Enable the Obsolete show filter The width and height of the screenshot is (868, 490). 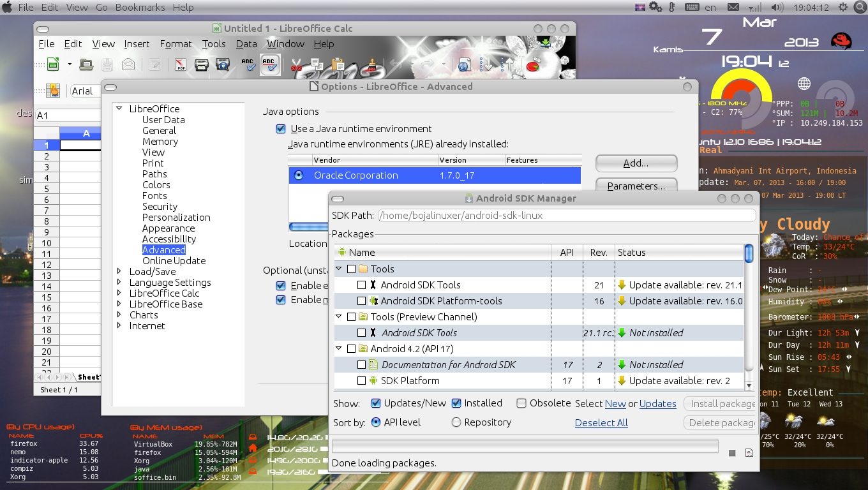[x=521, y=403]
